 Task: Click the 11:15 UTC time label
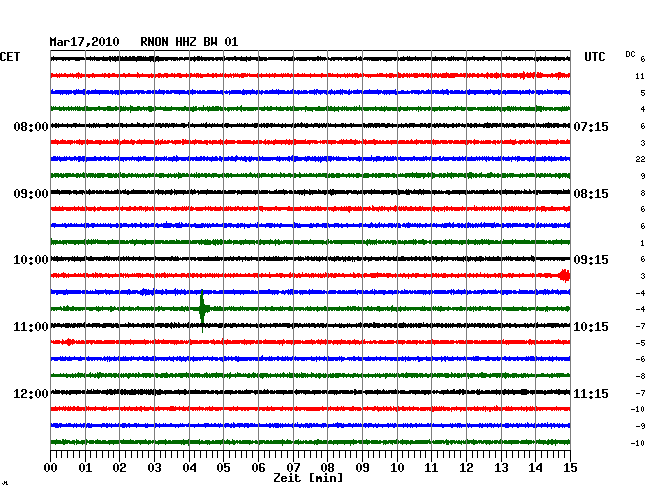pyautogui.click(x=591, y=393)
